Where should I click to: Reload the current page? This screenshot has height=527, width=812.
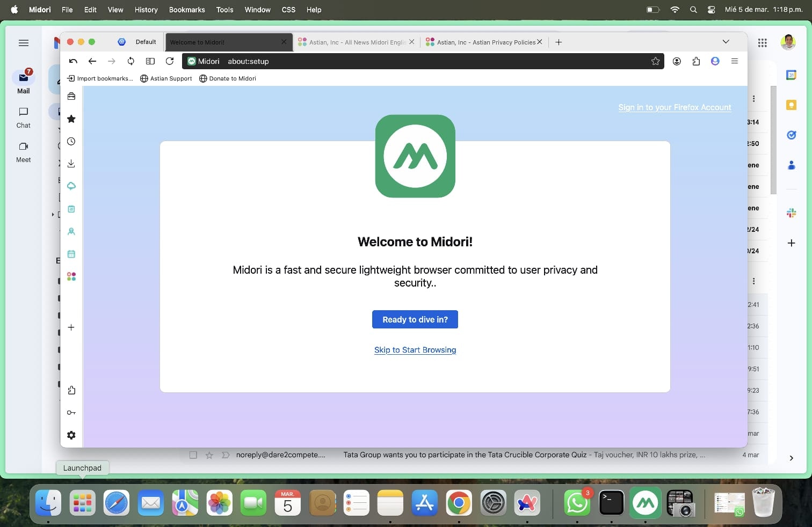[170, 61]
